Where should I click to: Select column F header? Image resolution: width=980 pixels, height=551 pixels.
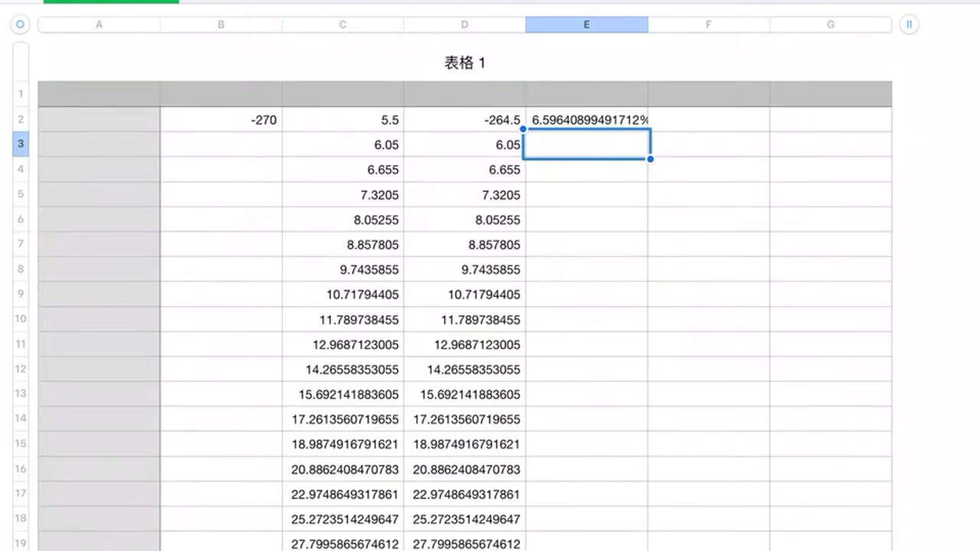(709, 25)
